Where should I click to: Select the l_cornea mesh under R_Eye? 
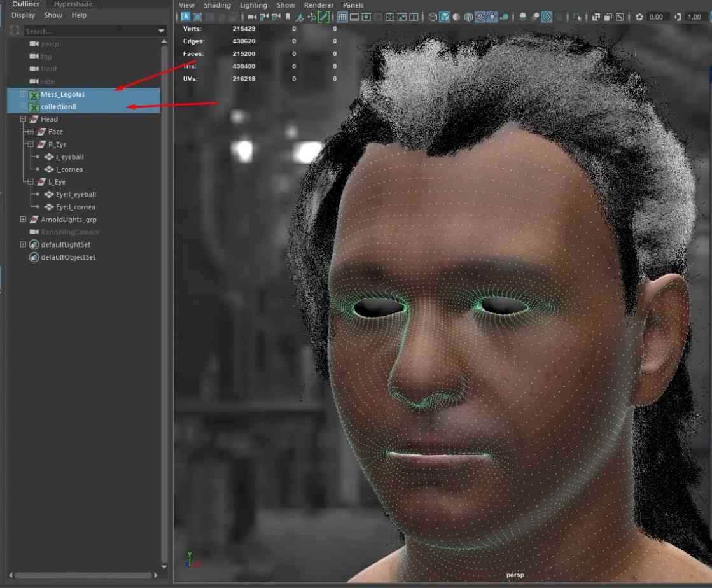(69, 169)
